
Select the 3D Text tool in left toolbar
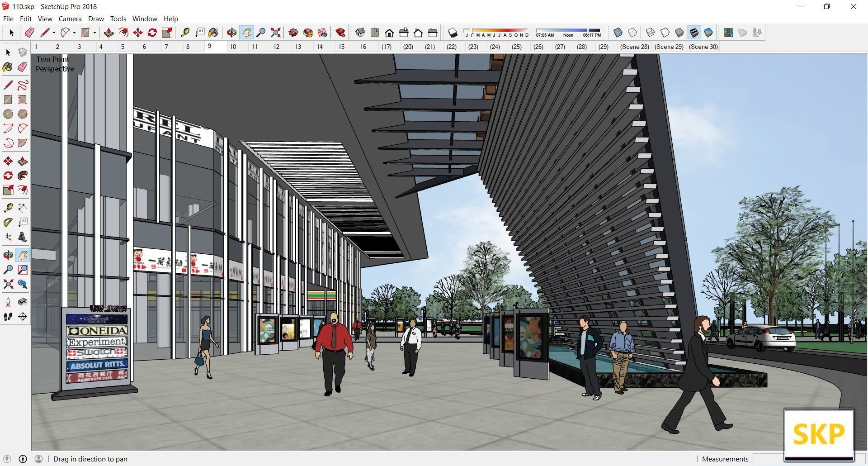[22, 237]
